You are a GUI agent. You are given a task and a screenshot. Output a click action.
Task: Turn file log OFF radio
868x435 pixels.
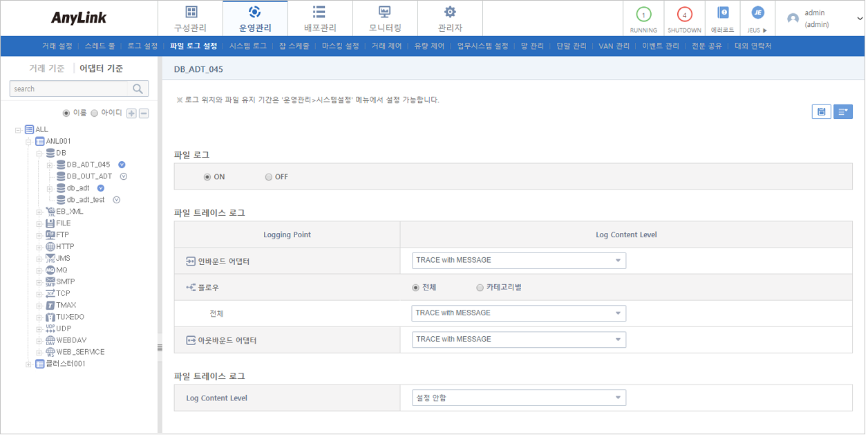(268, 177)
